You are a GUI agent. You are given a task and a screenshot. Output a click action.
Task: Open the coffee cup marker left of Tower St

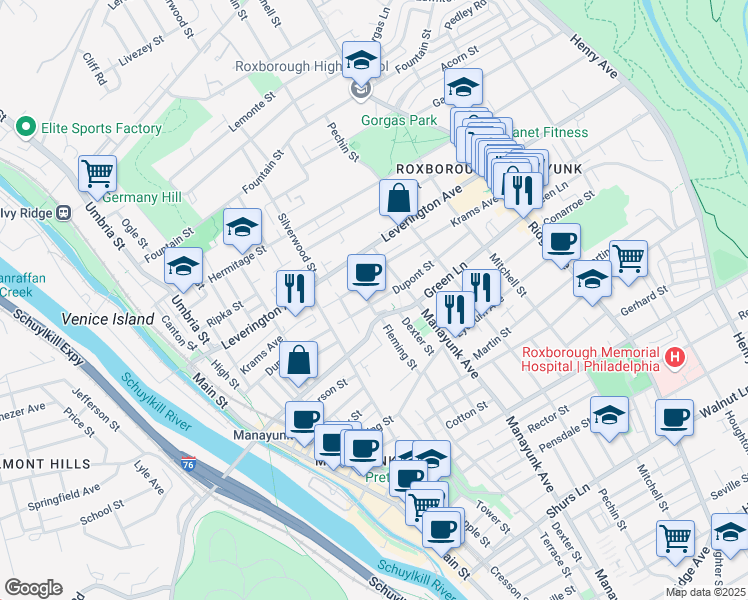tap(441, 531)
